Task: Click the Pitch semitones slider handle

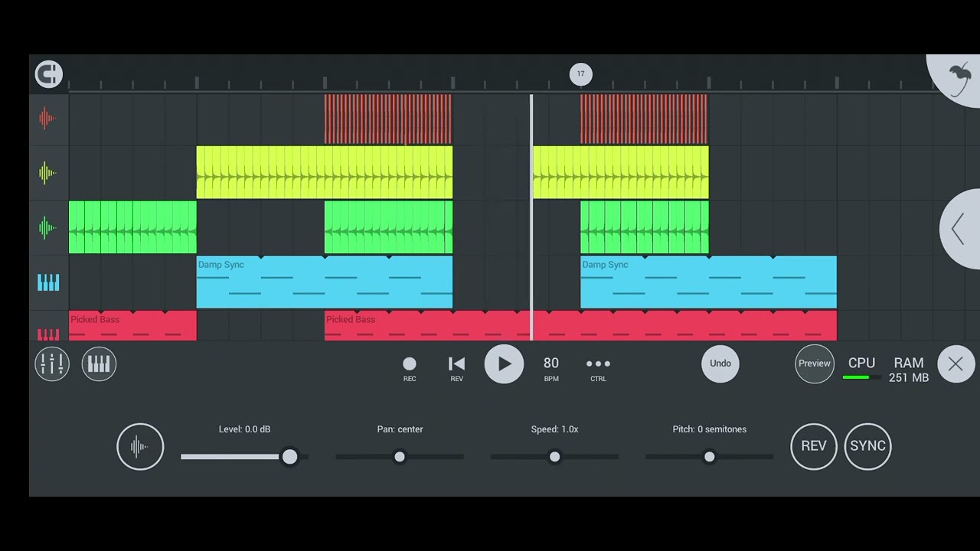Action: coord(709,457)
